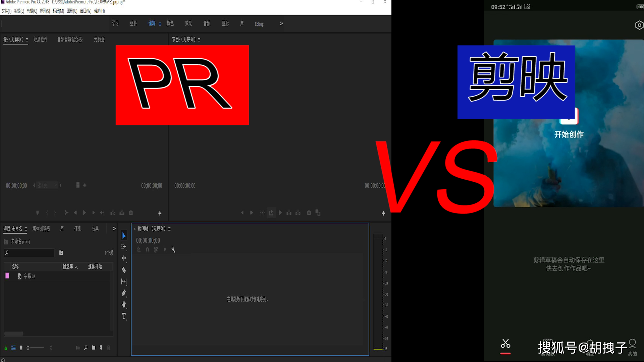Screen dimensions: 644x362
Task: Add marker in the timeline panel
Action: pyautogui.click(x=165, y=250)
